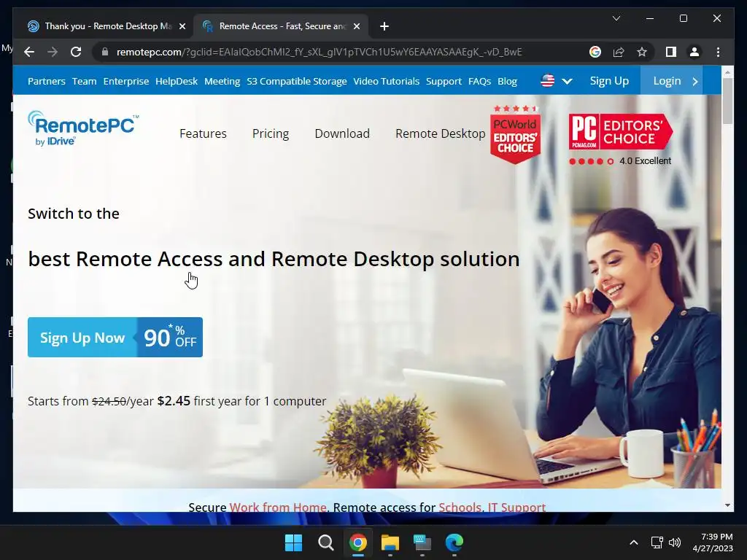
Task: Click the RemotePC by IDrive logo
Action: 83,128
